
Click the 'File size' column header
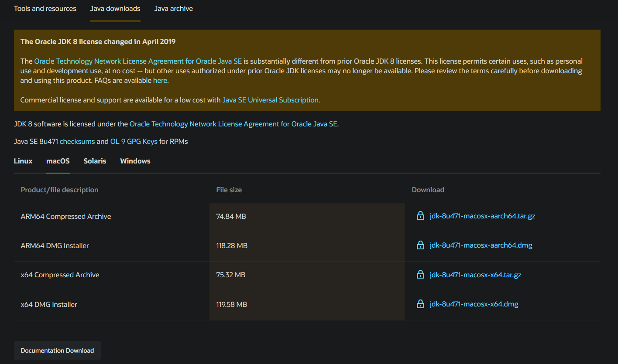point(229,190)
